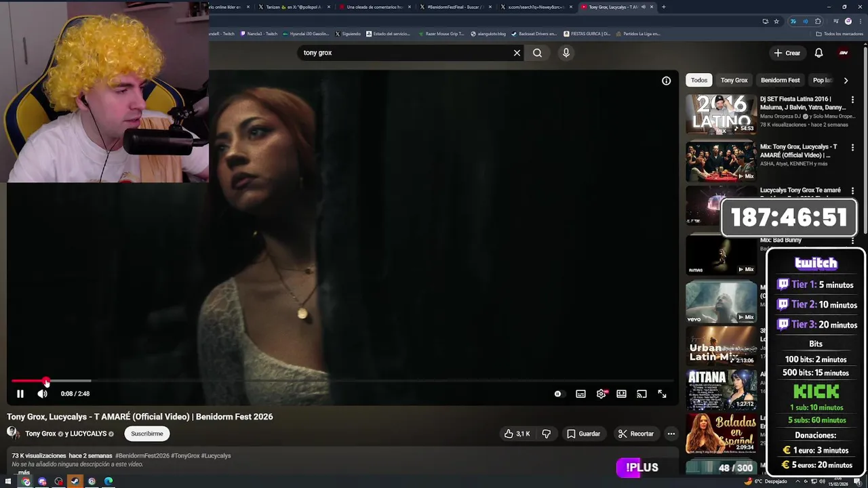Toggle subtitles with the captions icon
868x488 pixels.
tap(580, 394)
